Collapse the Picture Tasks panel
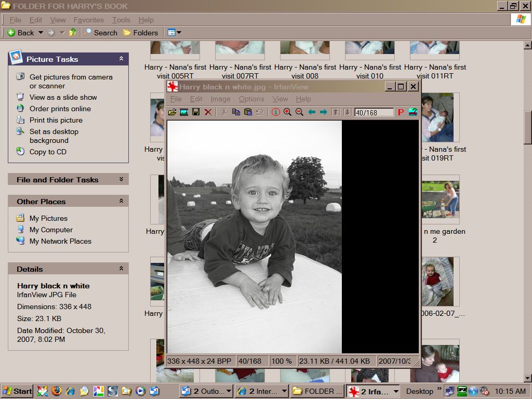 pyautogui.click(x=121, y=59)
